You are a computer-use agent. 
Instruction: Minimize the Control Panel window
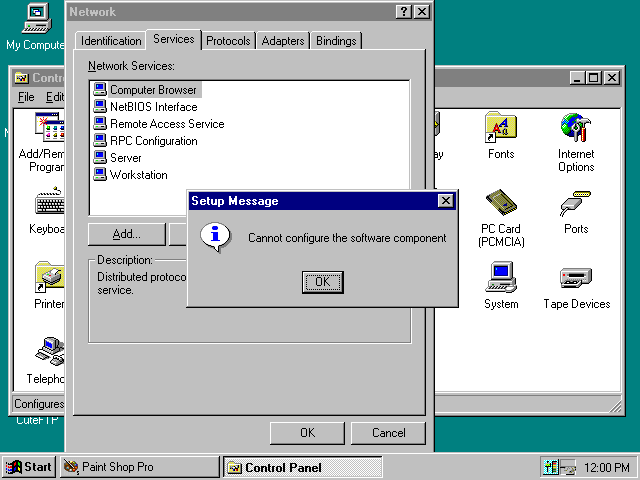[577, 78]
